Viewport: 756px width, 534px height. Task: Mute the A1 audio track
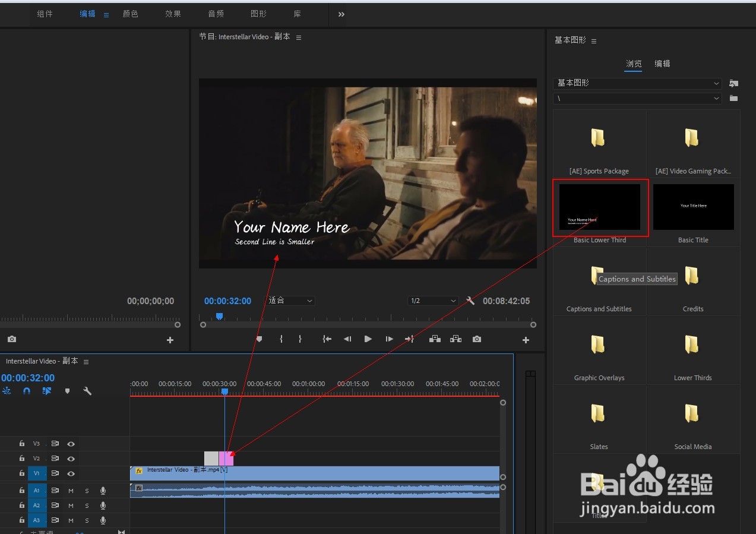[x=71, y=491]
